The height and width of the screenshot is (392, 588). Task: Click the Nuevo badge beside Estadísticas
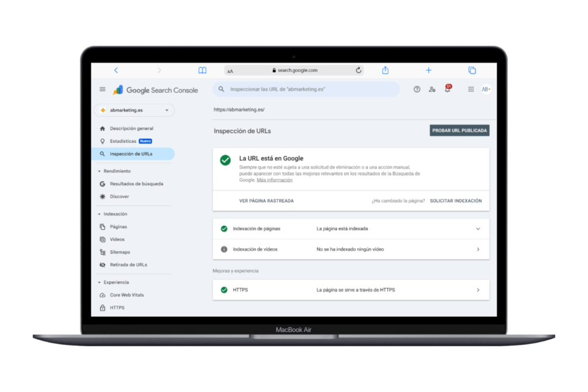[145, 141]
